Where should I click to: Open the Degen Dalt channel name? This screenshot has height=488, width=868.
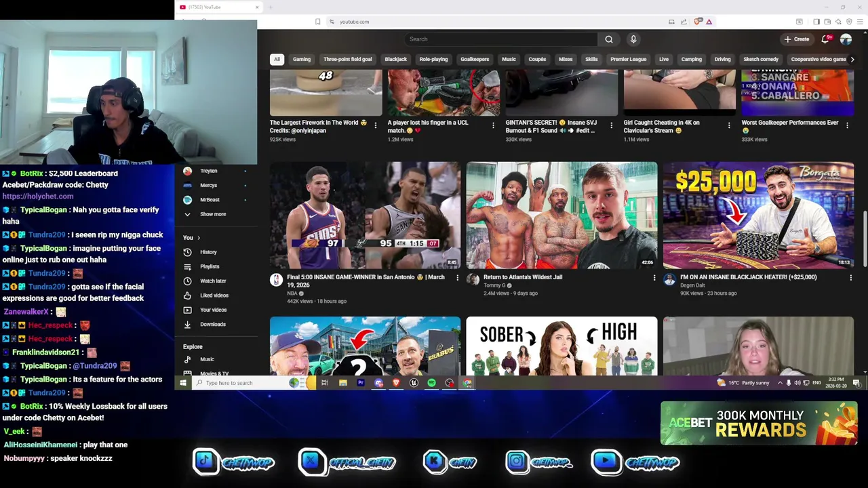[692, 285]
